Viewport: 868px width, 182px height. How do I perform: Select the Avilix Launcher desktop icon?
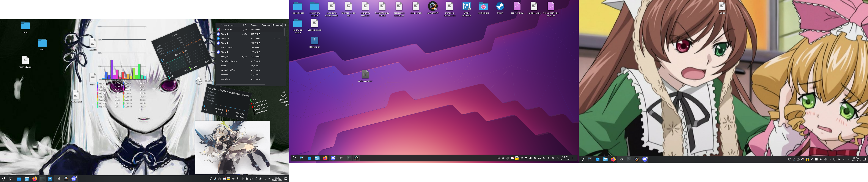click(x=365, y=74)
